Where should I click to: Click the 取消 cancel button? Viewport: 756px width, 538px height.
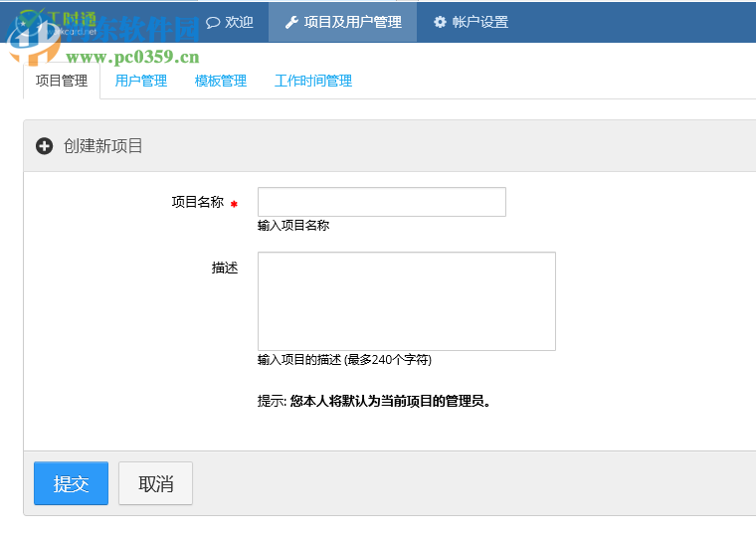click(x=155, y=483)
